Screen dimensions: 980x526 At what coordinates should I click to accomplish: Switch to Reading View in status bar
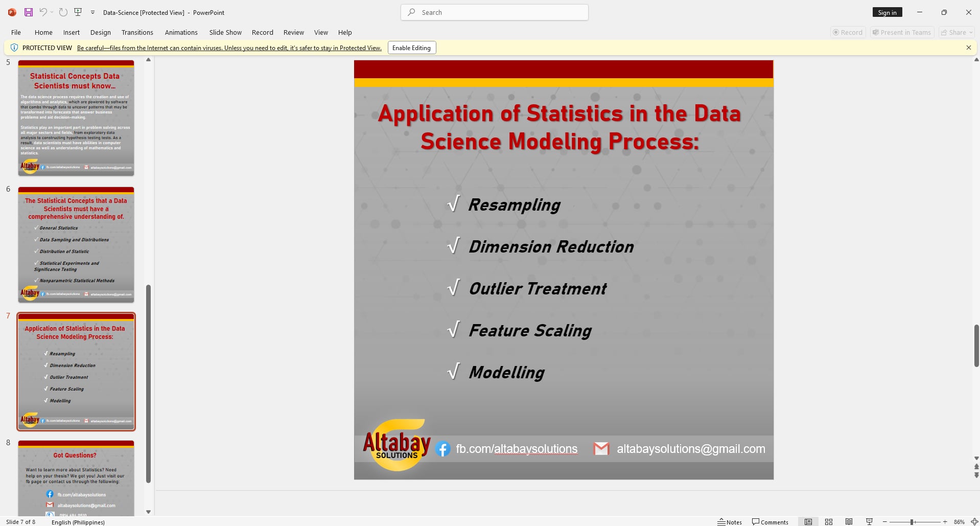[x=849, y=522]
